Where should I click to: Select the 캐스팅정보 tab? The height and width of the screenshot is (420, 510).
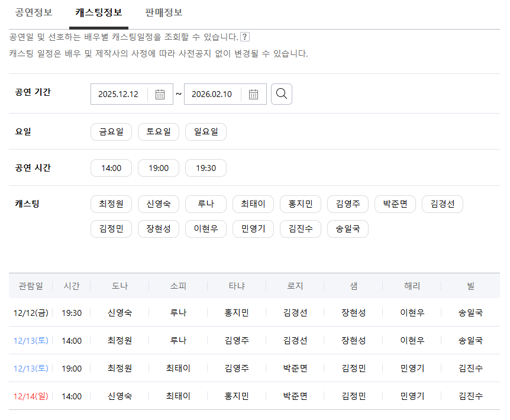click(98, 11)
